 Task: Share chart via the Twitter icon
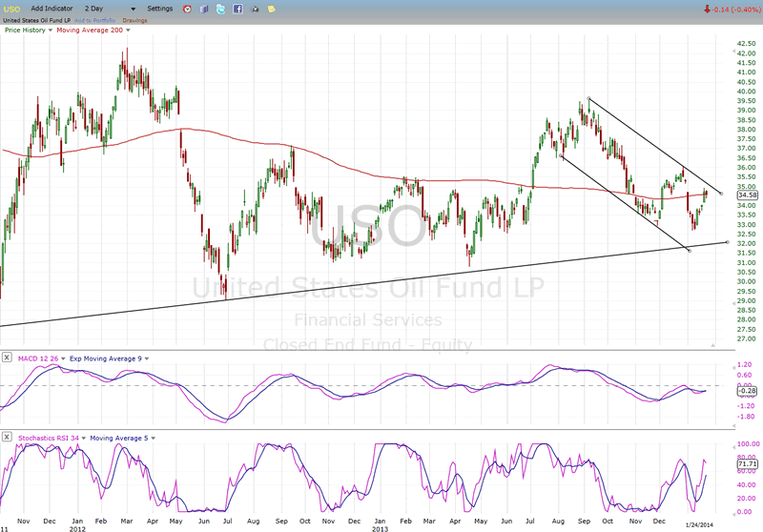click(220, 9)
